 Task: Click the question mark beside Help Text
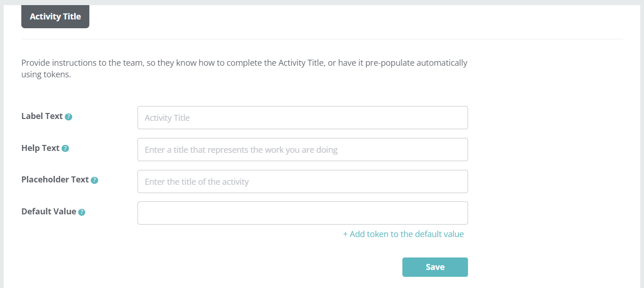tap(65, 149)
